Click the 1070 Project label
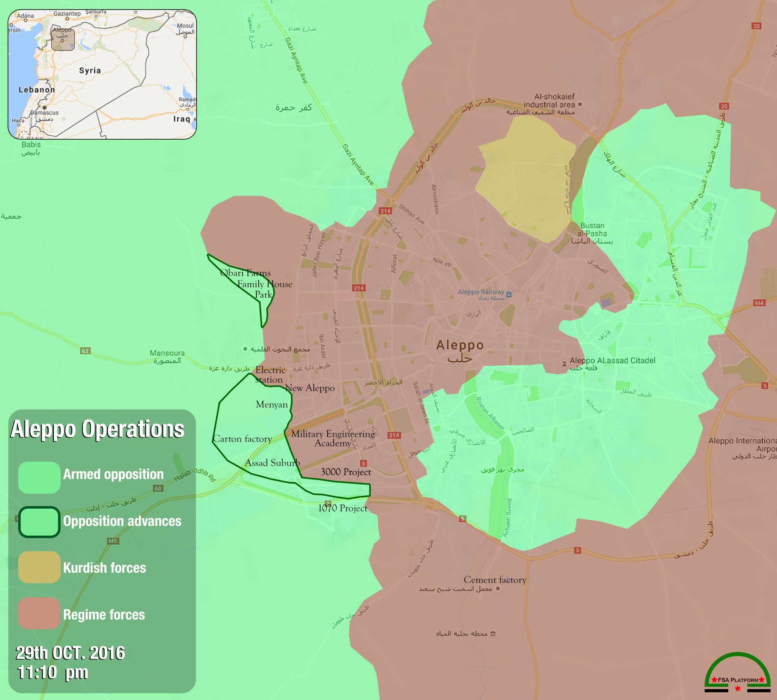This screenshot has width=777, height=700. coord(343,508)
